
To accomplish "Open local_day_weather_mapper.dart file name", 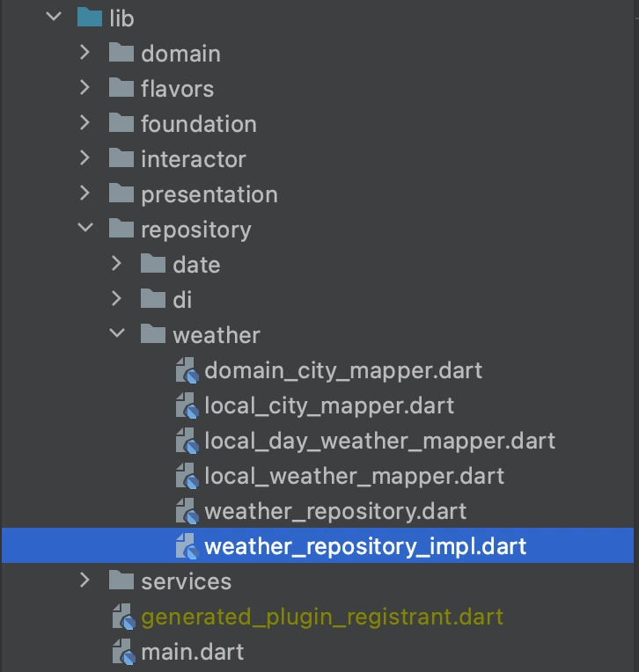I will coord(379,441).
